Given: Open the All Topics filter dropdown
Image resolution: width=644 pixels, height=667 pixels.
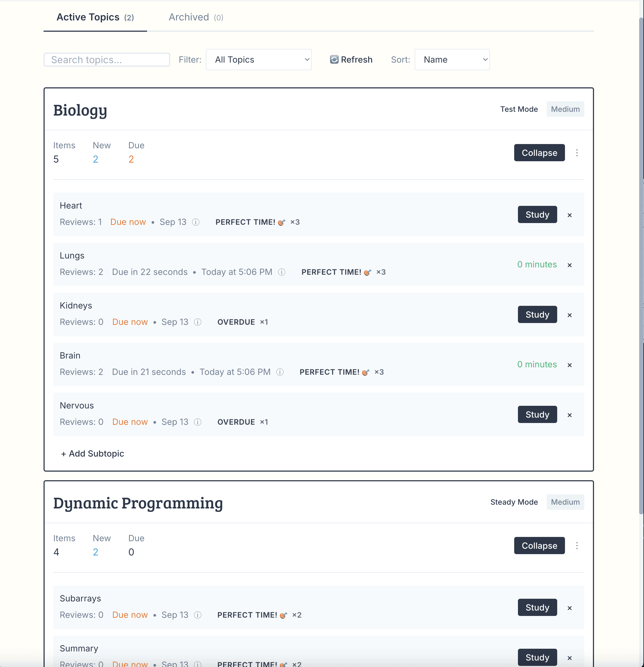Looking at the screenshot, I should [x=259, y=60].
